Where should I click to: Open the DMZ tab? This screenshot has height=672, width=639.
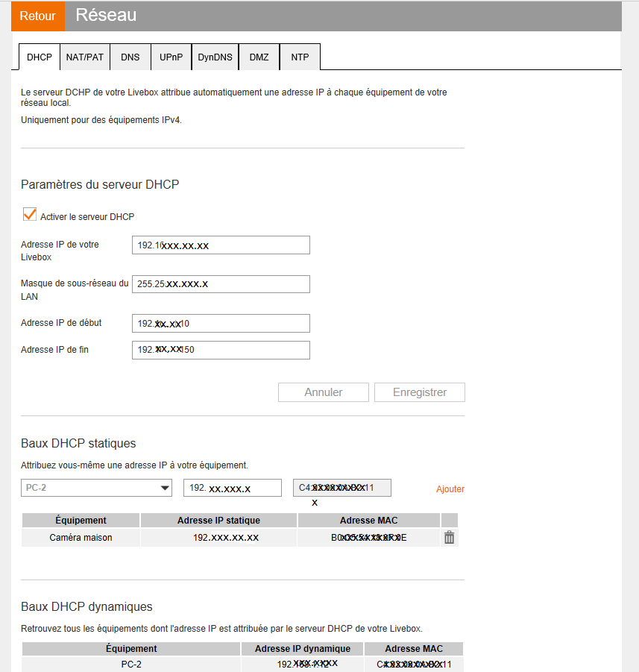(x=259, y=57)
